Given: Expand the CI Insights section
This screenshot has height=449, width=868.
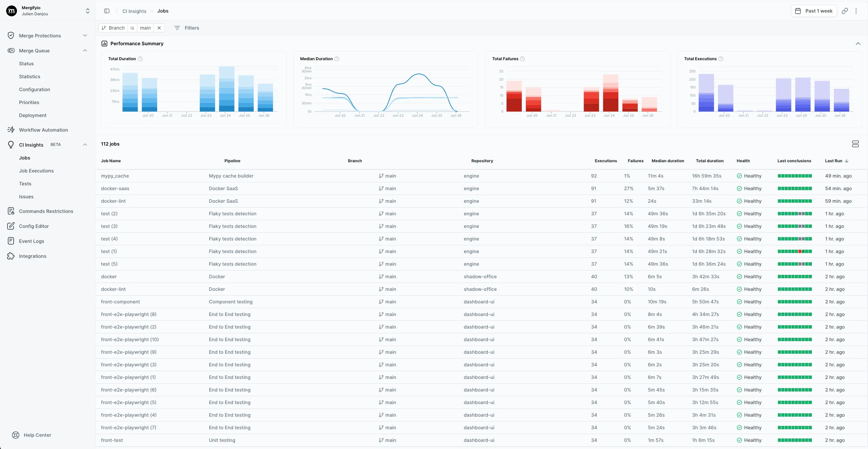Looking at the screenshot, I should 85,144.
